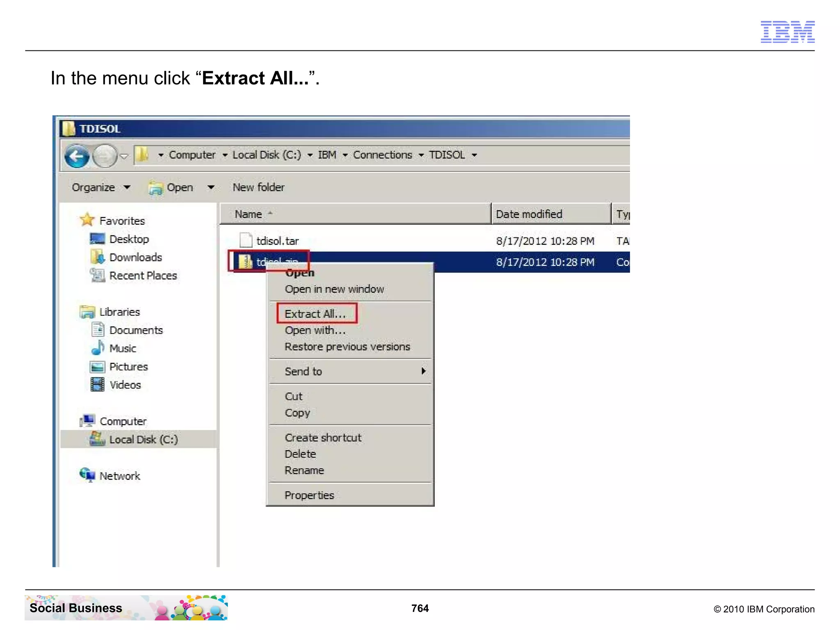Open Properties from the context menu
The width and height of the screenshot is (840, 630).
click(309, 495)
